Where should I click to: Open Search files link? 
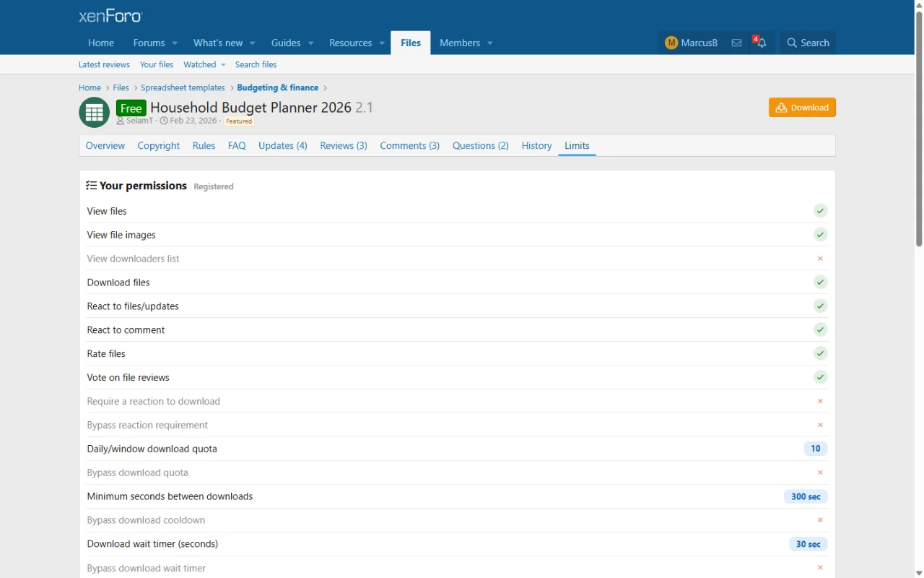(x=256, y=65)
